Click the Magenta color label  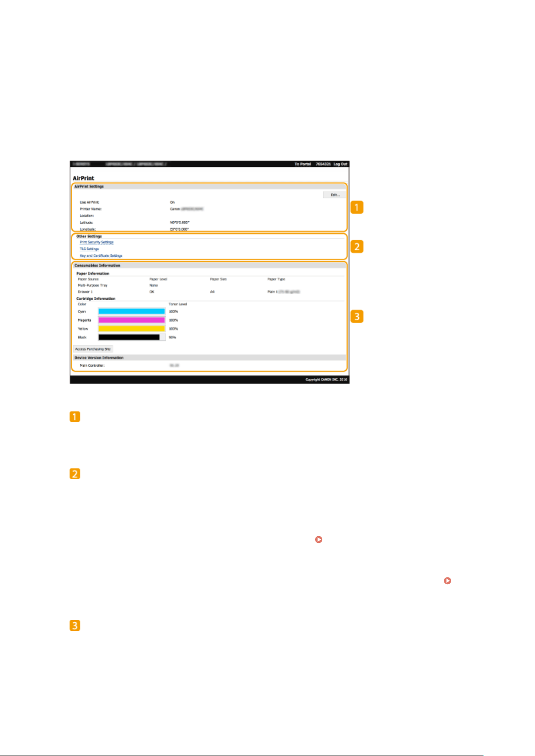(x=84, y=320)
